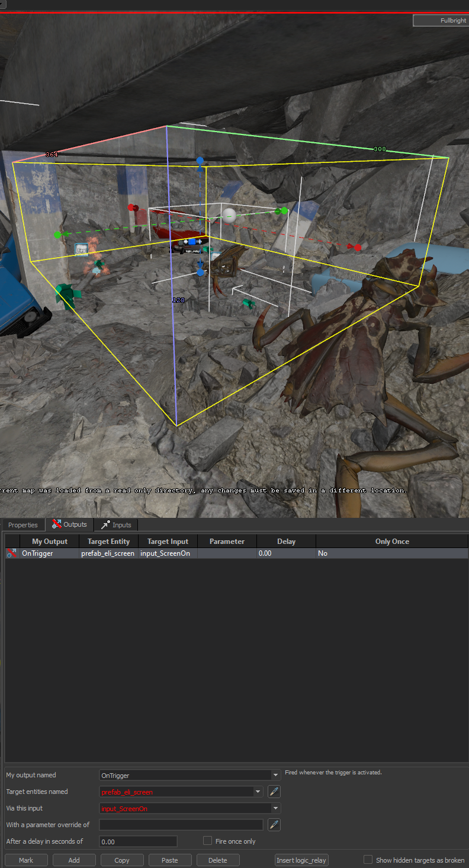Select the green entity beside the antlion claw
The height and width of the screenshot is (868, 469).
[248, 304]
